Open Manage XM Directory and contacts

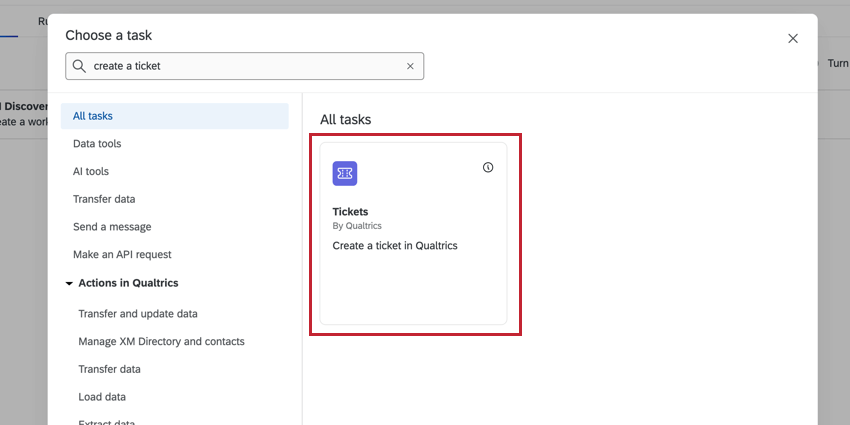(x=162, y=342)
